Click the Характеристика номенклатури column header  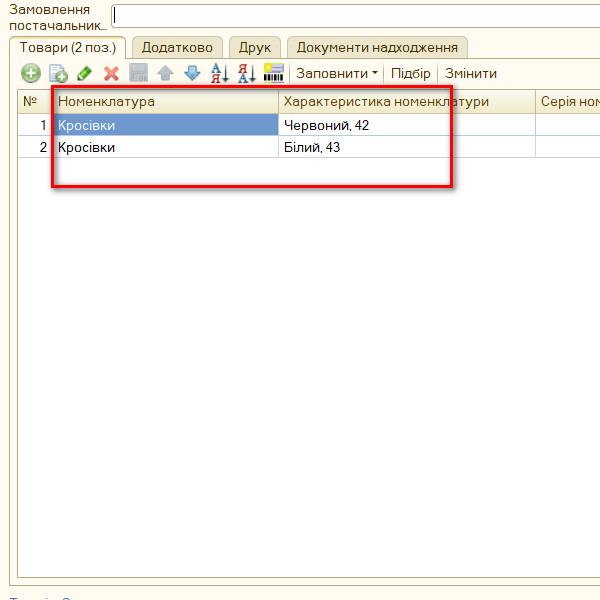pyautogui.click(x=407, y=101)
